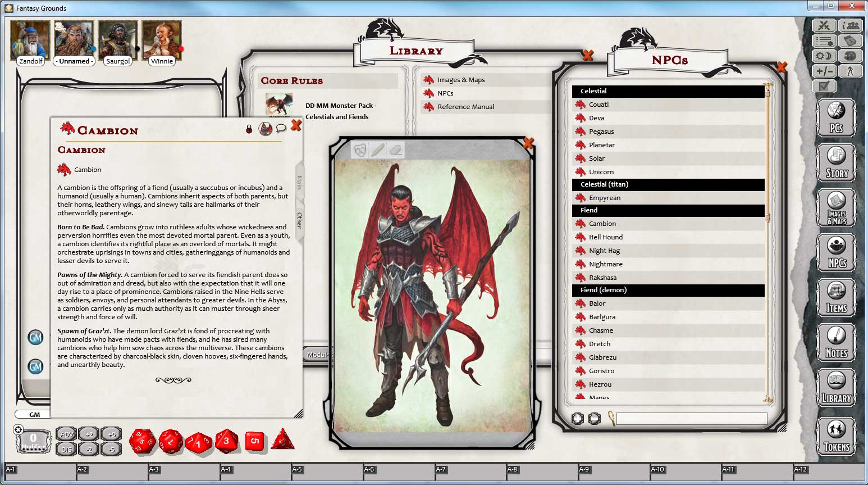This screenshot has height=485, width=868.
Task: Open the NPCs sidebar button
Action: pyautogui.click(x=837, y=253)
